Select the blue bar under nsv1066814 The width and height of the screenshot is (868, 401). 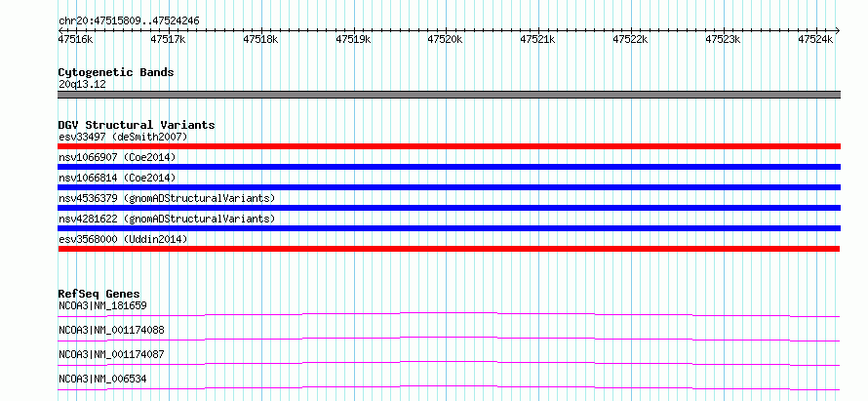pos(449,187)
